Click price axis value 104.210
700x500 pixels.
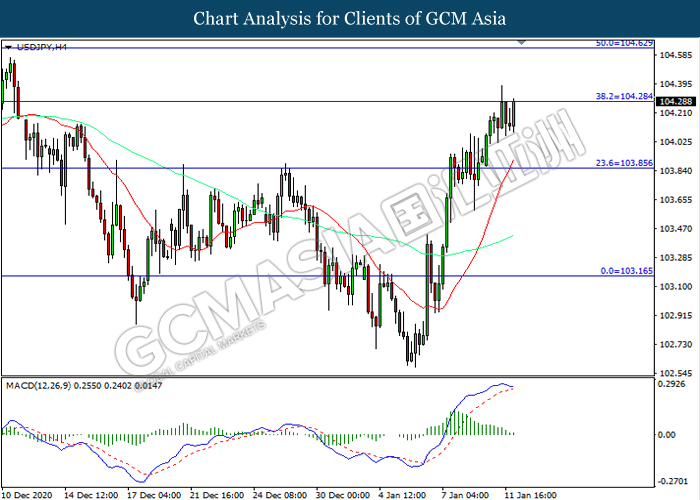tap(675, 113)
